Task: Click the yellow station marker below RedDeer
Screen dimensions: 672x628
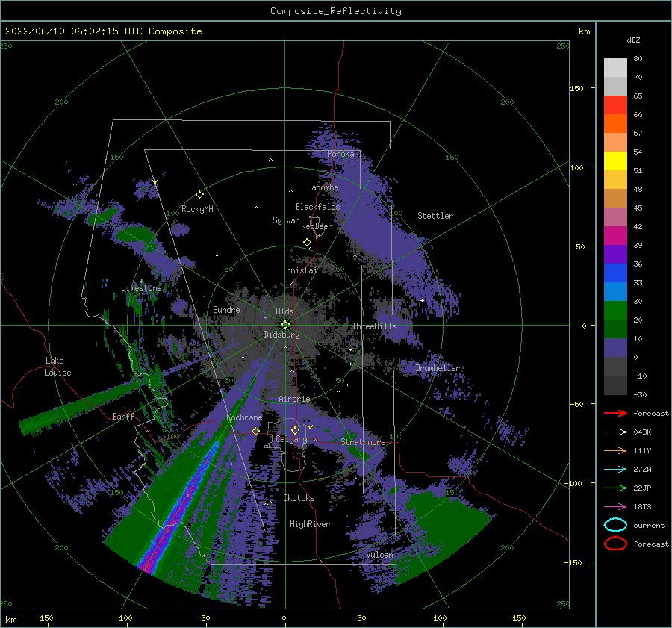Action: (x=307, y=243)
